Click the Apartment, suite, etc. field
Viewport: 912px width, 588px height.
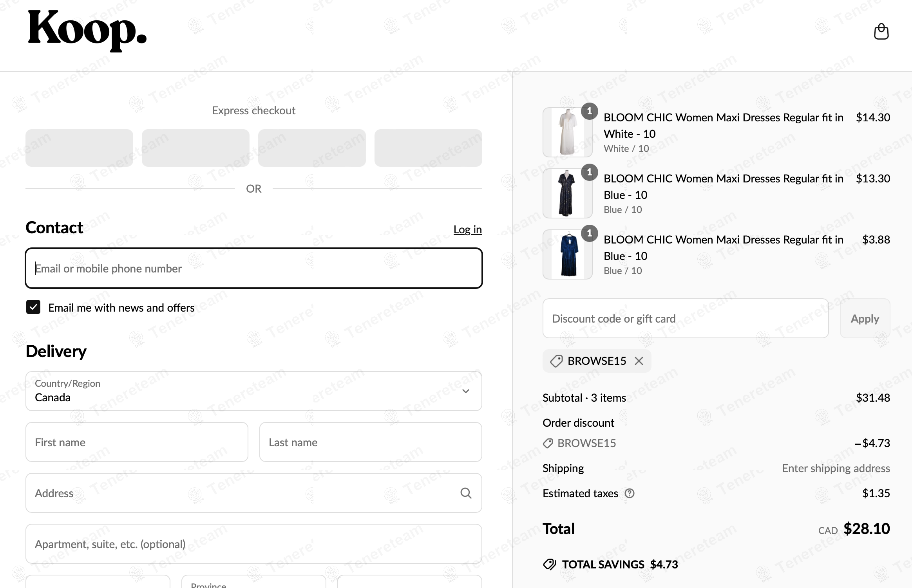coord(254,544)
